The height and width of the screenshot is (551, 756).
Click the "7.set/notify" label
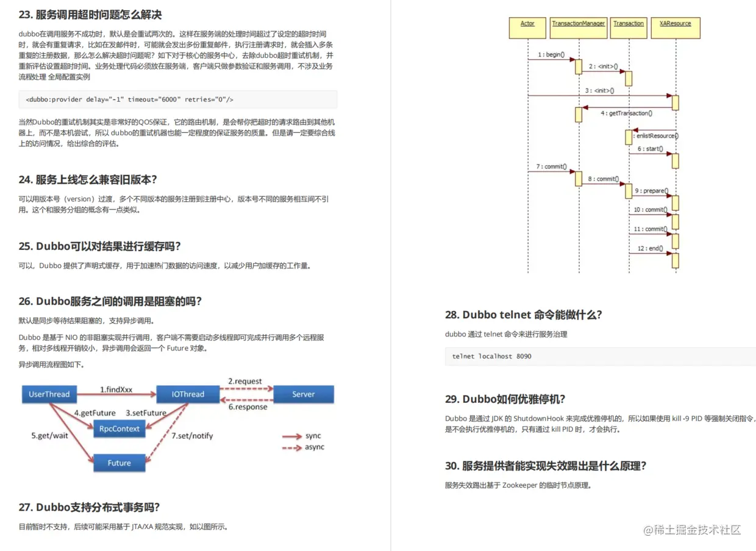(192, 436)
